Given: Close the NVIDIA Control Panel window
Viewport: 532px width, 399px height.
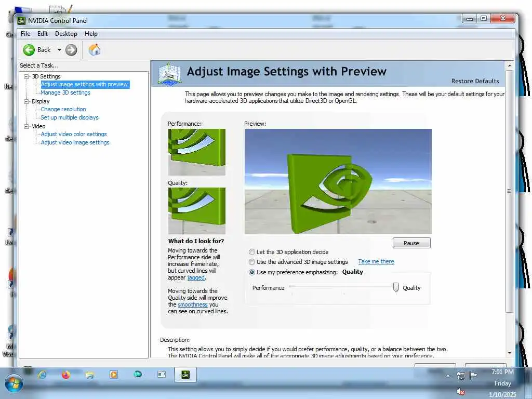Looking at the screenshot, I should point(503,19).
